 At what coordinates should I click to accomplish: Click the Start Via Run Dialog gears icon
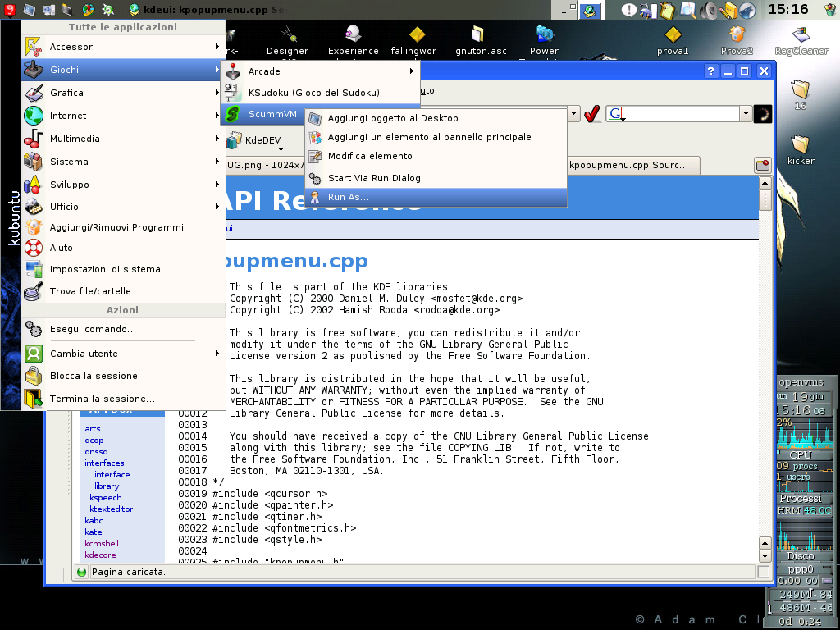coord(316,178)
